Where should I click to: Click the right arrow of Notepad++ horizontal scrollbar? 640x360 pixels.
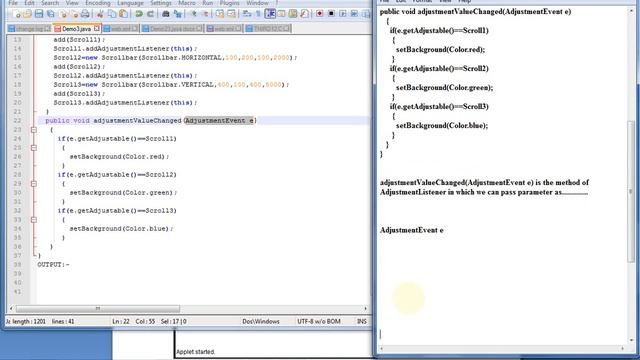[x=365, y=309]
